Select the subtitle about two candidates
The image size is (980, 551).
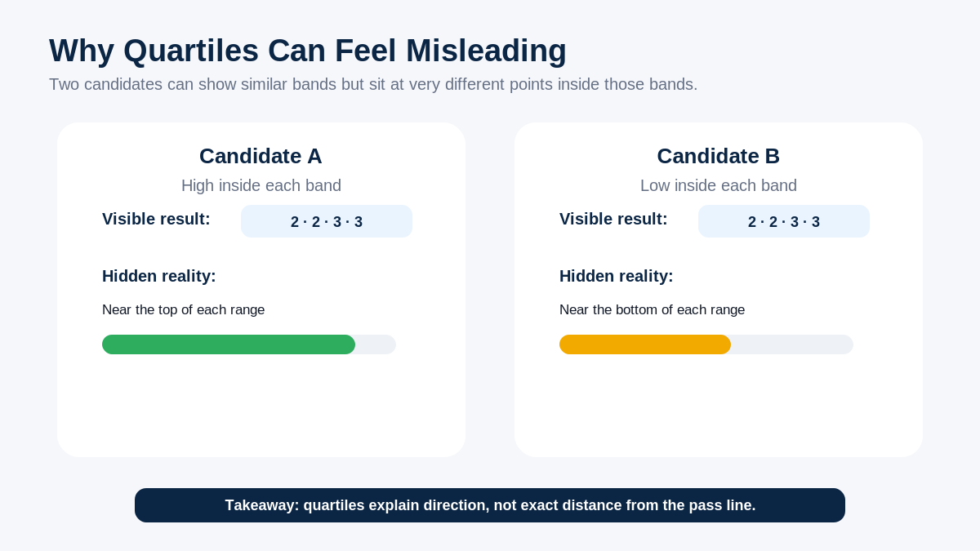tap(373, 84)
